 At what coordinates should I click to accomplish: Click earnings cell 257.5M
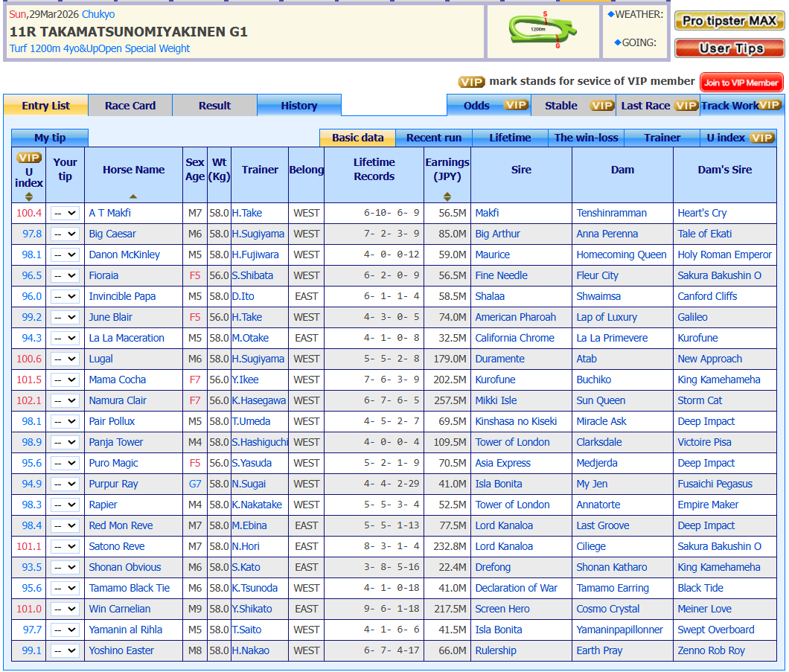[x=450, y=401]
